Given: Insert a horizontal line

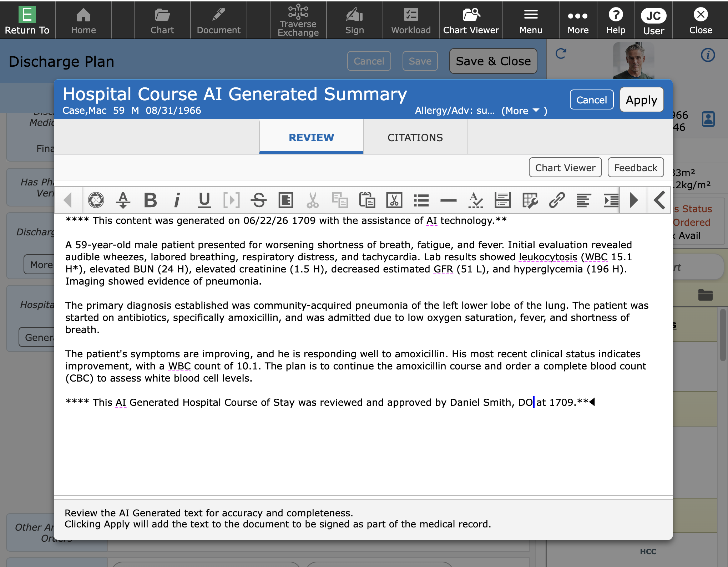Looking at the screenshot, I should (449, 200).
